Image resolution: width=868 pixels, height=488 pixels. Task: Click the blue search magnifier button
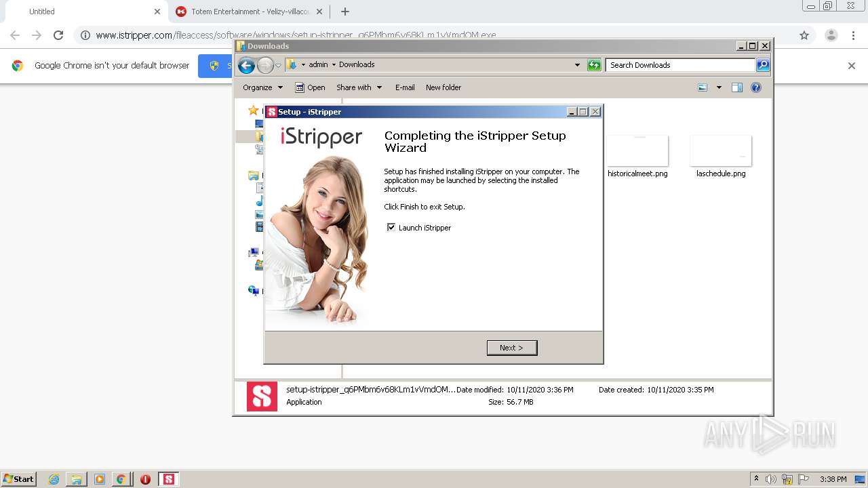[x=763, y=65]
